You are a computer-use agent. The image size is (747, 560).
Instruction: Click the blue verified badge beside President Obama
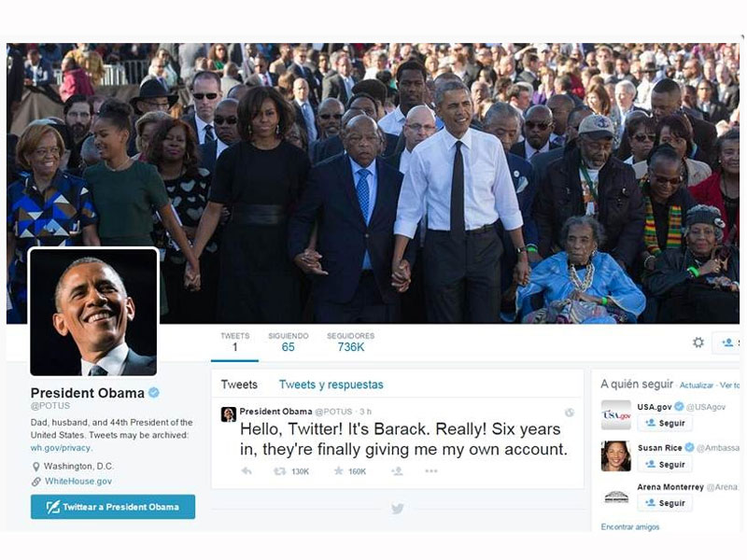(154, 393)
